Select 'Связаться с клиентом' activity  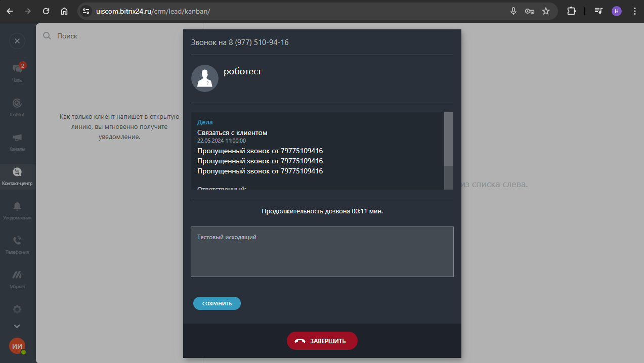tap(232, 132)
